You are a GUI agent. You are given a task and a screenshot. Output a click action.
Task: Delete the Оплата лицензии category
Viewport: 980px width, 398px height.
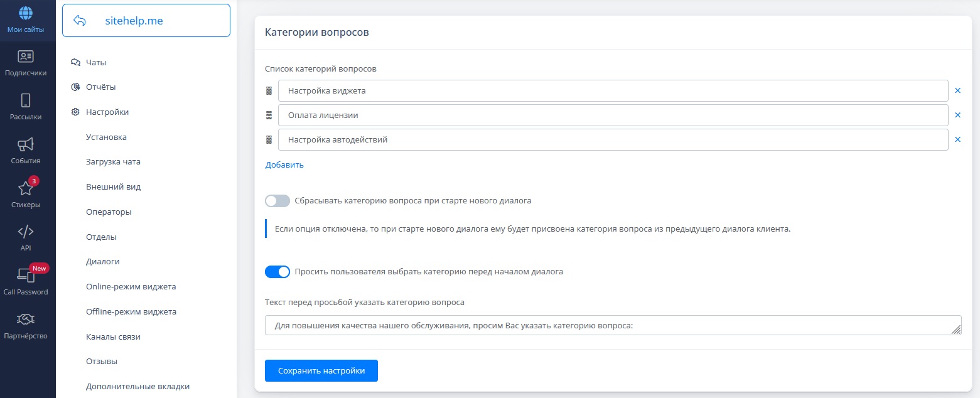pyautogui.click(x=957, y=115)
